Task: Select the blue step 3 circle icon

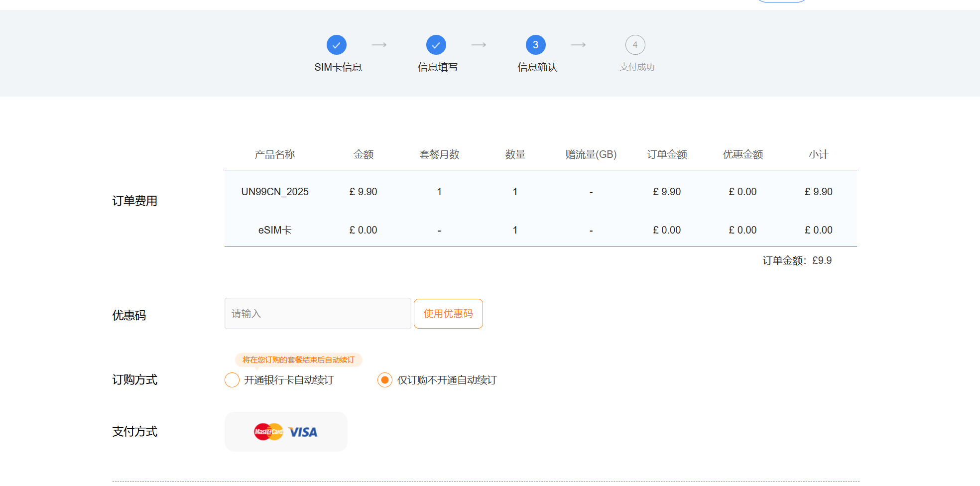Action: click(536, 44)
